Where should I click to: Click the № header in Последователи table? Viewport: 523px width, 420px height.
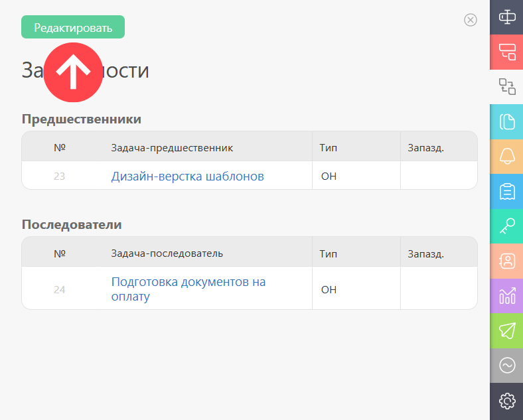59,253
